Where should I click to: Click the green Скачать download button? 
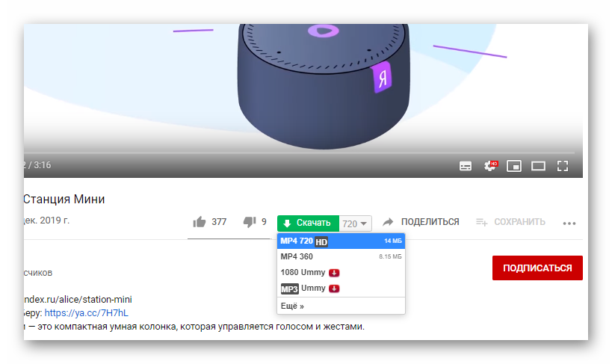click(x=308, y=223)
